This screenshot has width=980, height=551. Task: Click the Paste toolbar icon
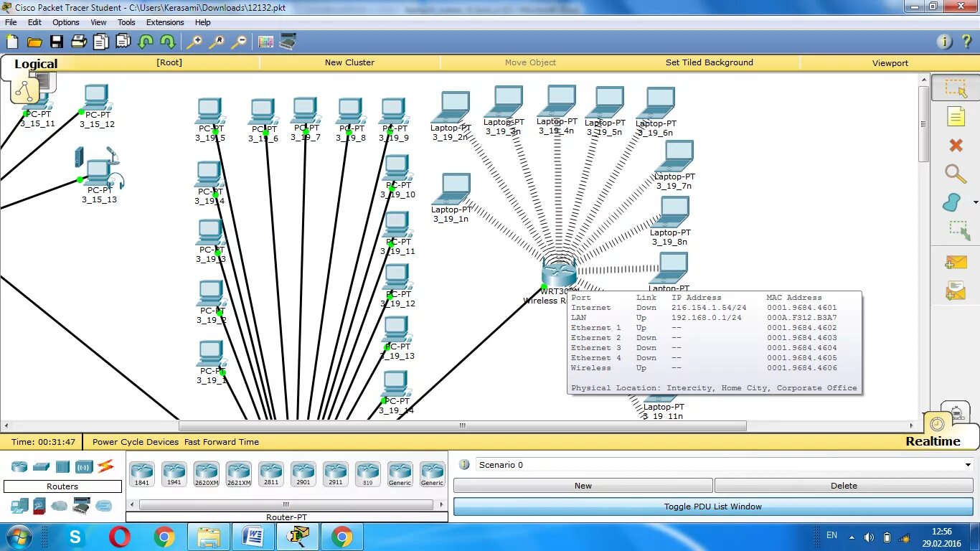pos(123,42)
